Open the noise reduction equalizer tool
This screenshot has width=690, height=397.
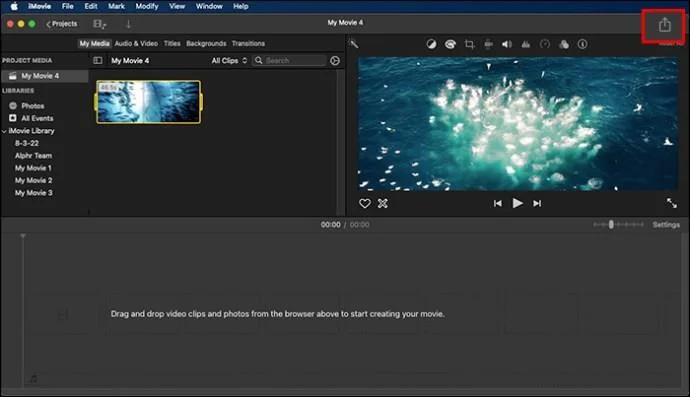tap(526, 44)
